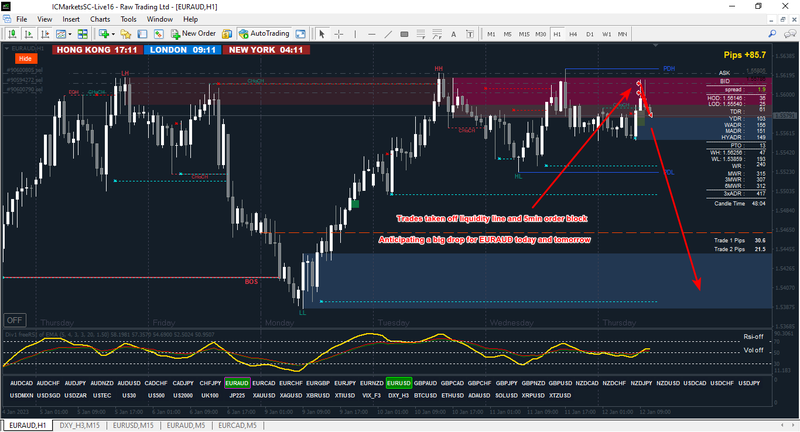Select the cursor arrow tool
800x432 pixels.
click(321, 34)
